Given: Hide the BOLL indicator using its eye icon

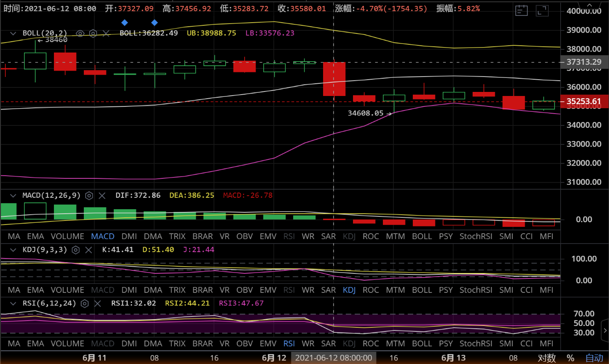Looking at the screenshot, I should click(80, 33).
